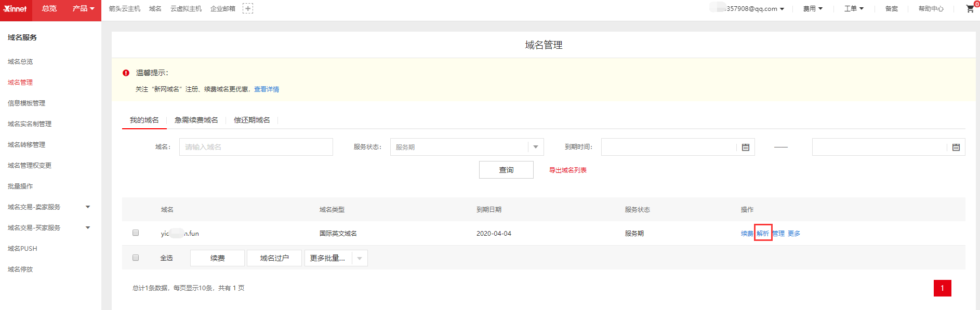The image size is (980, 310).
Task: Tick the checkbox for the .fun domain
Action: pos(136,233)
